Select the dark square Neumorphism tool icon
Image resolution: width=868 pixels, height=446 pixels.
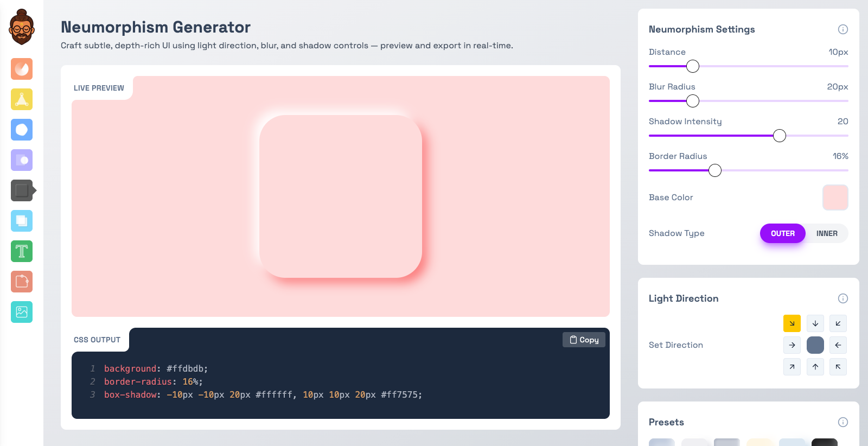point(22,190)
